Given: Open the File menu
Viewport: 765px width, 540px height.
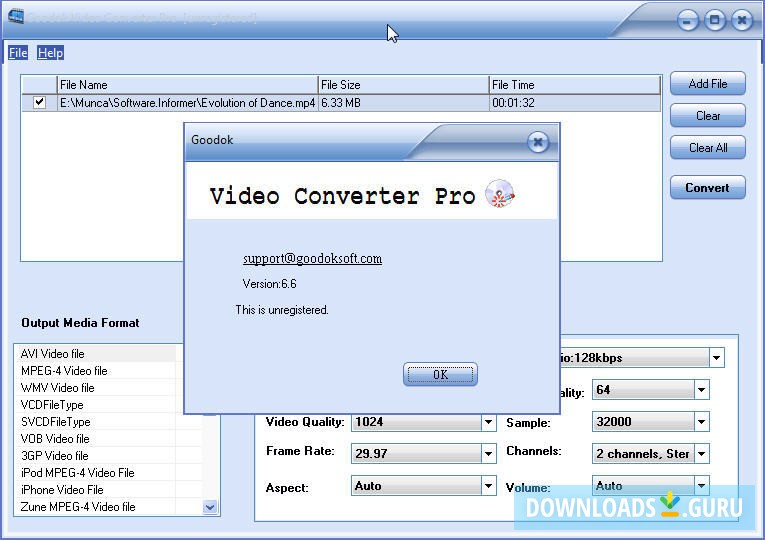Looking at the screenshot, I should [x=18, y=53].
